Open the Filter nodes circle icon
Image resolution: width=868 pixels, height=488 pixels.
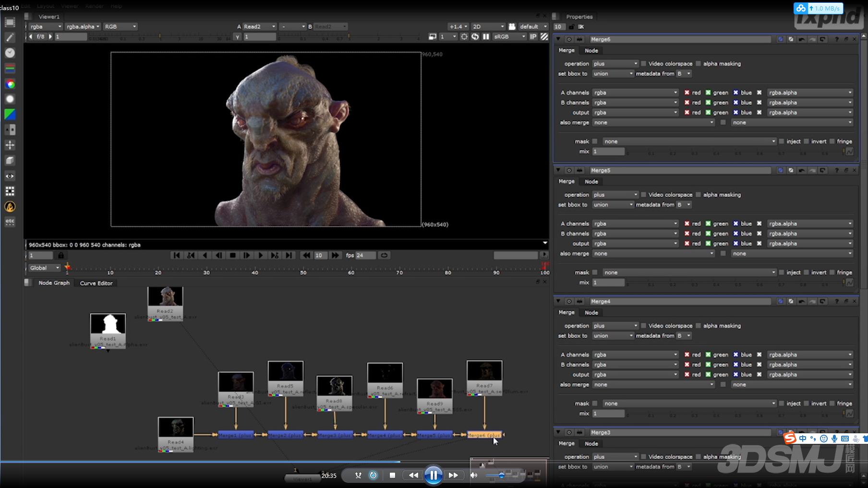pos(10,99)
